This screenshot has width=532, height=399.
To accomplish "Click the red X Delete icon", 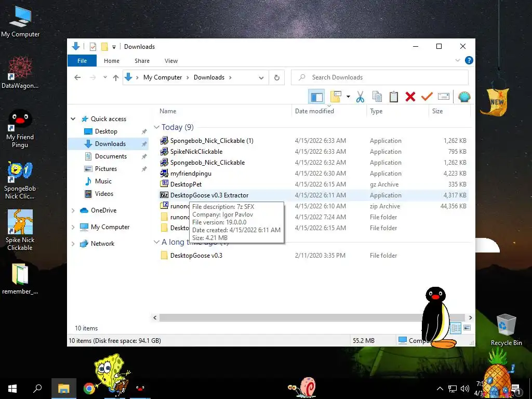I will (x=410, y=97).
